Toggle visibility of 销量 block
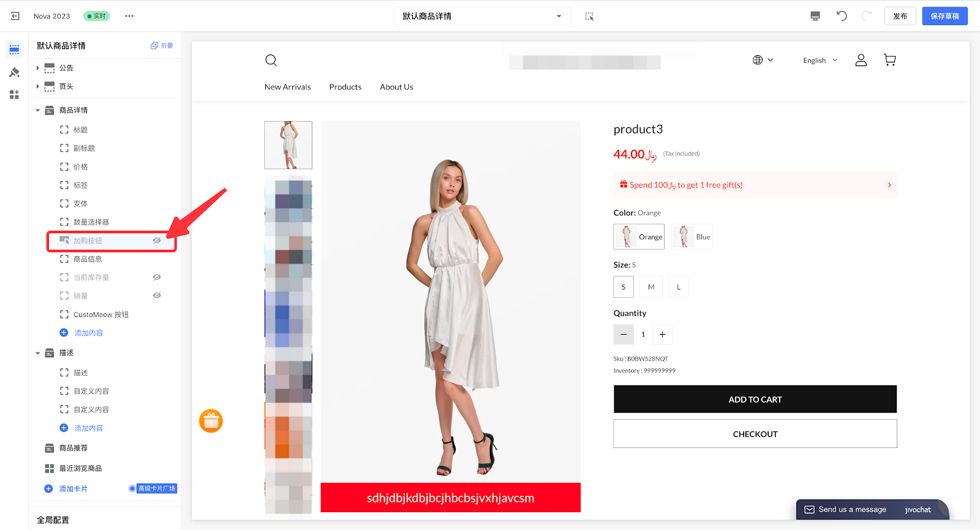Screen dimensions: 980x530 tap(157, 296)
